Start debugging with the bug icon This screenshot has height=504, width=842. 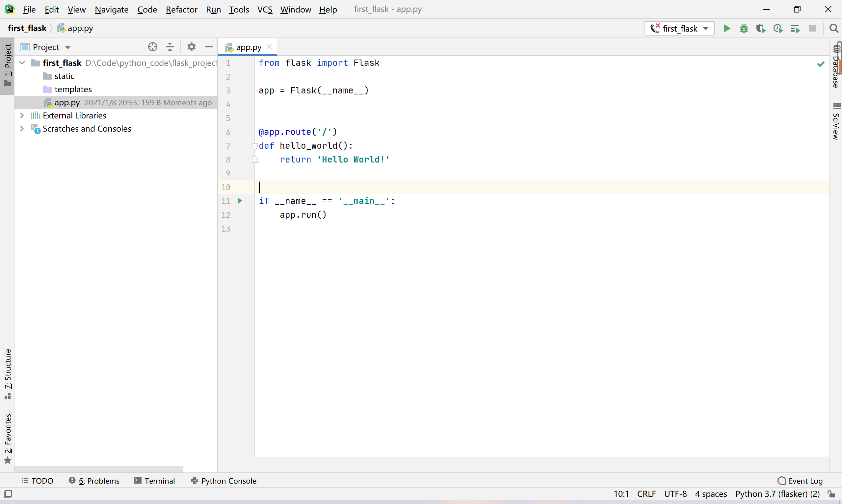point(744,29)
